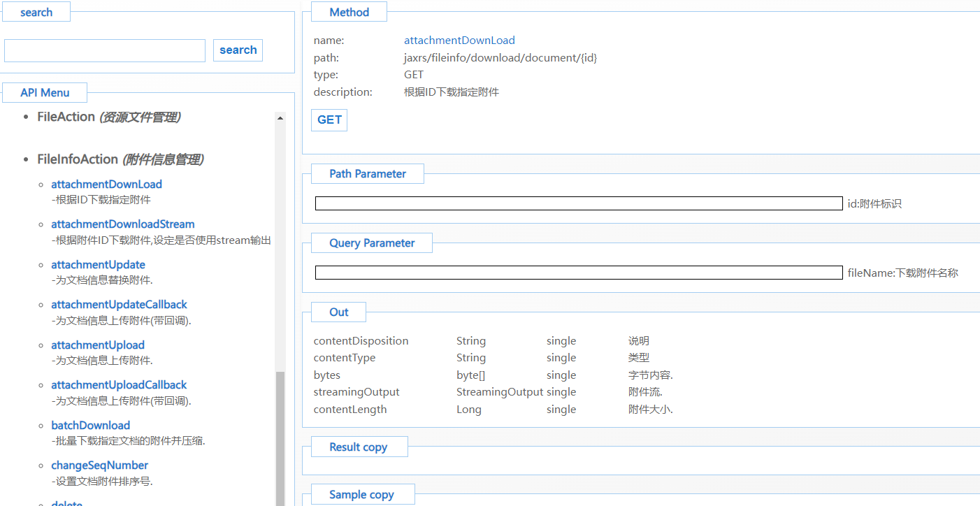
Task: Click the Result copy section label
Action: [x=358, y=447]
